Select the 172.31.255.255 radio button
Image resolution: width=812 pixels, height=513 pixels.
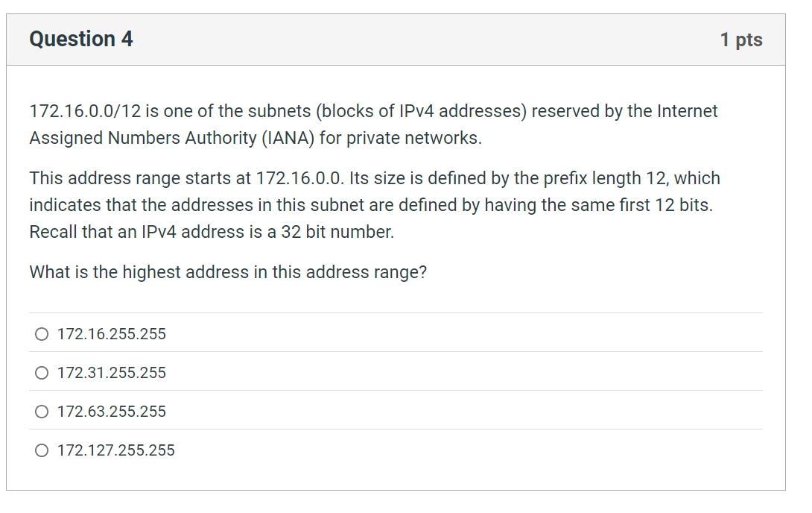(x=42, y=373)
